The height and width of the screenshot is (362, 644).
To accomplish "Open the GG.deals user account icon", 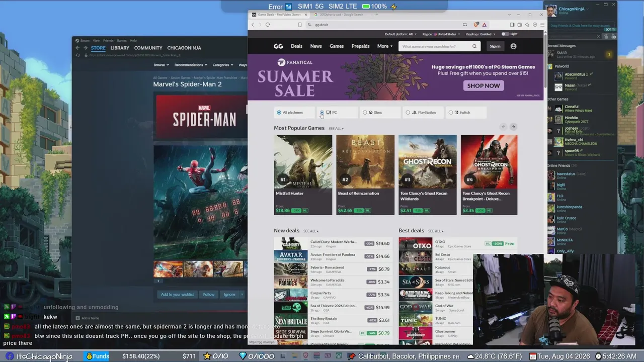I will [x=513, y=46].
